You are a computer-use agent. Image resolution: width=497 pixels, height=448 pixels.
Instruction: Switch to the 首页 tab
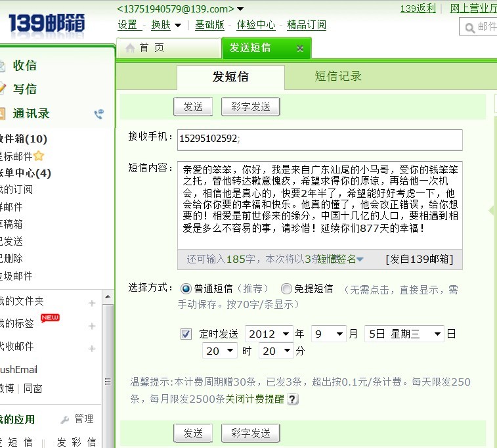tap(169, 48)
